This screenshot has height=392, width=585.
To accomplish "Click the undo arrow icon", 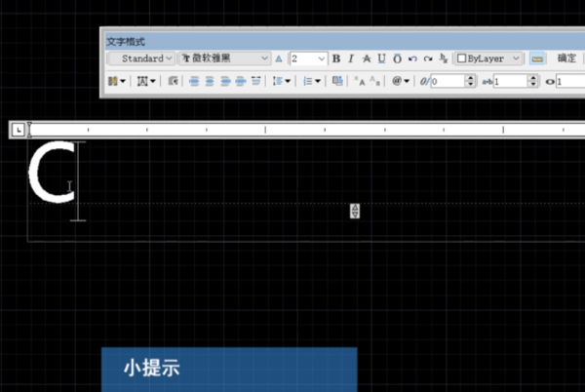I will pos(412,59).
